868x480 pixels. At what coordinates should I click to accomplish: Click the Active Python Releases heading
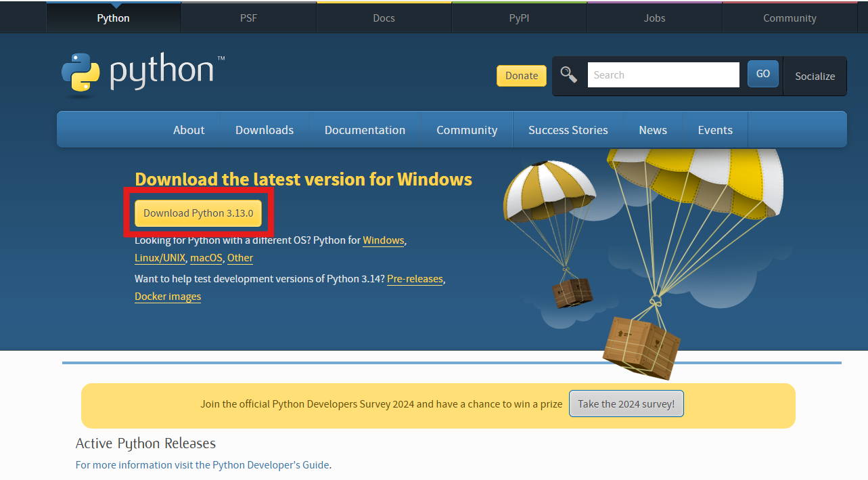click(145, 443)
